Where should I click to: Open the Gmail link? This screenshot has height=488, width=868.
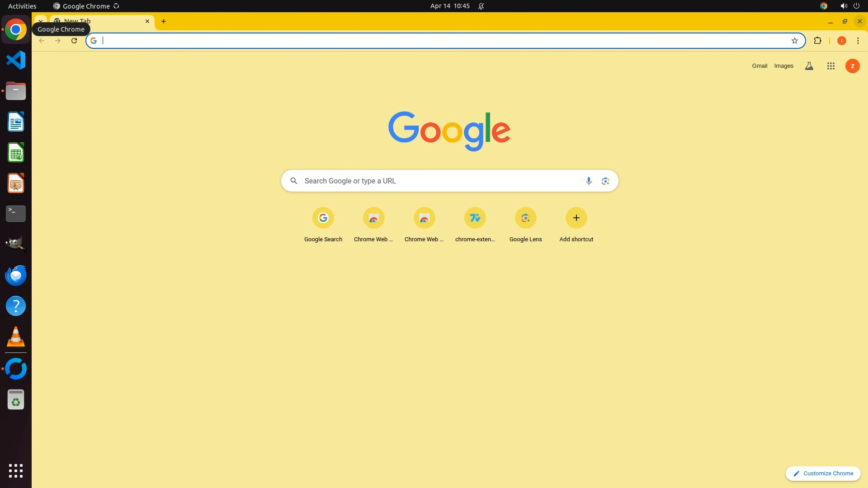[759, 66]
